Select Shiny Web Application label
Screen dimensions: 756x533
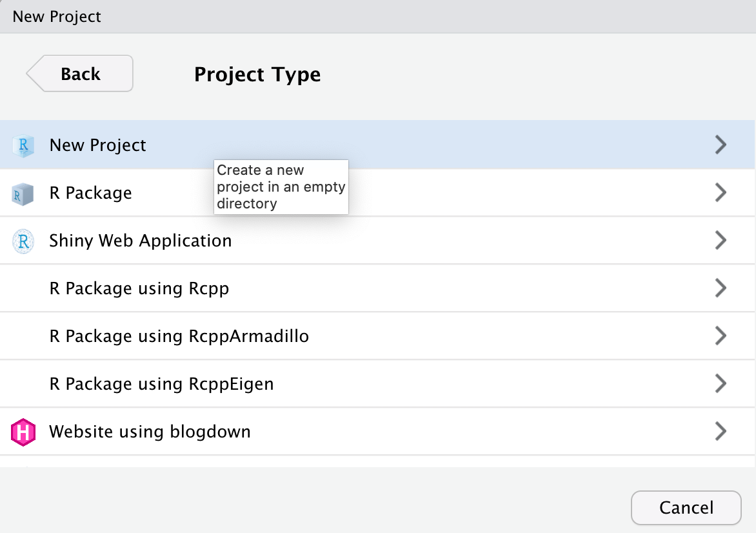point(141,241)
